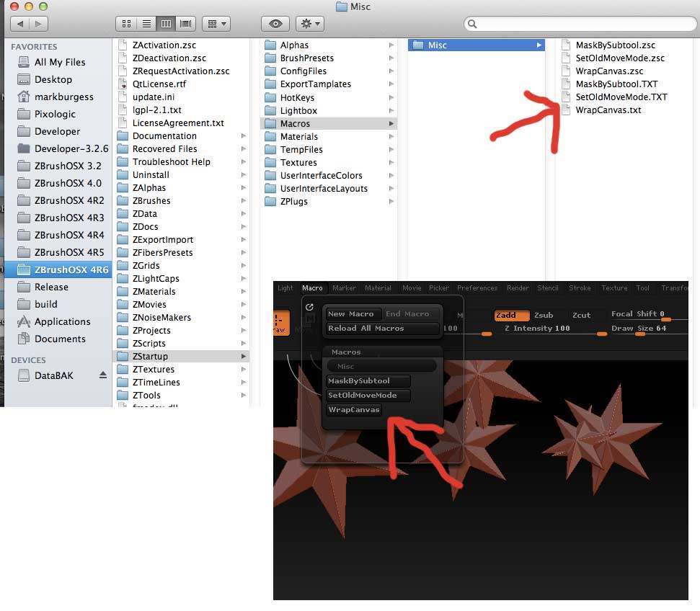Open the ZBrush Light menu

click(285, 288)
